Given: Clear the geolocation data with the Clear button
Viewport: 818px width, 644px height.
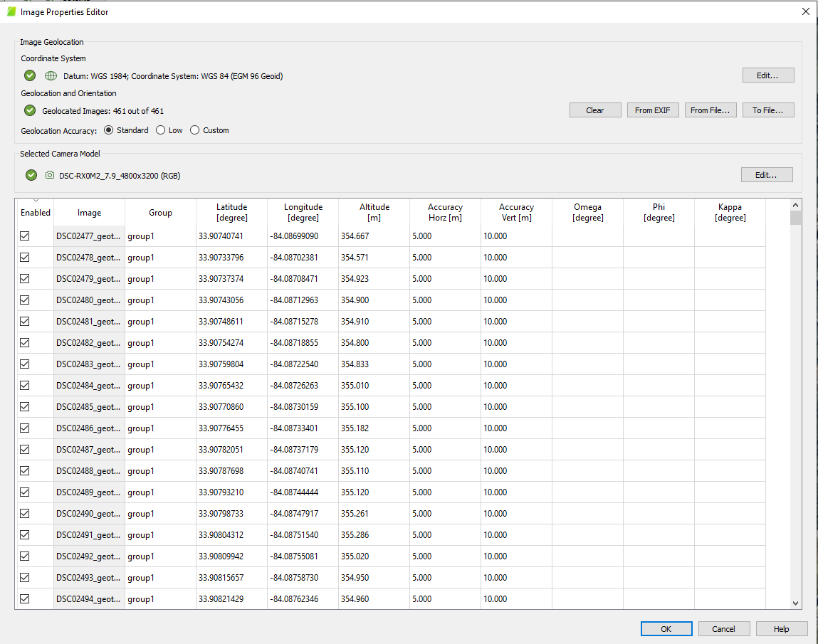Looking at the screenshot, I should click(595, 110).
